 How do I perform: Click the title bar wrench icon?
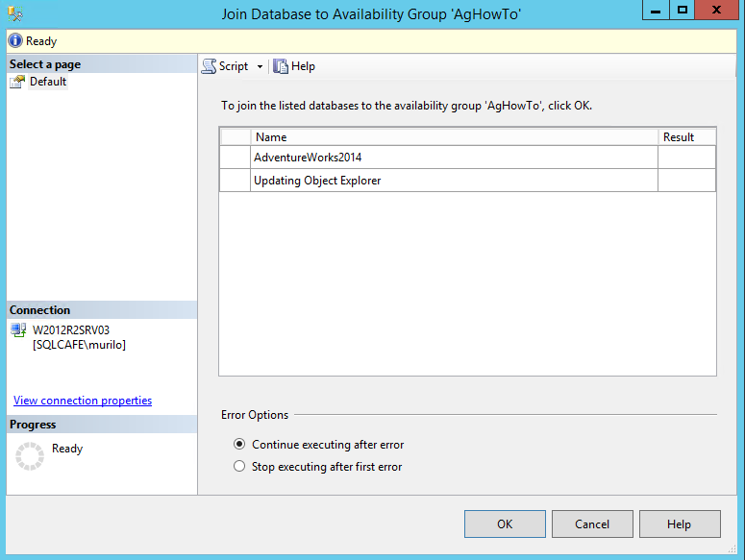(15, 12)
